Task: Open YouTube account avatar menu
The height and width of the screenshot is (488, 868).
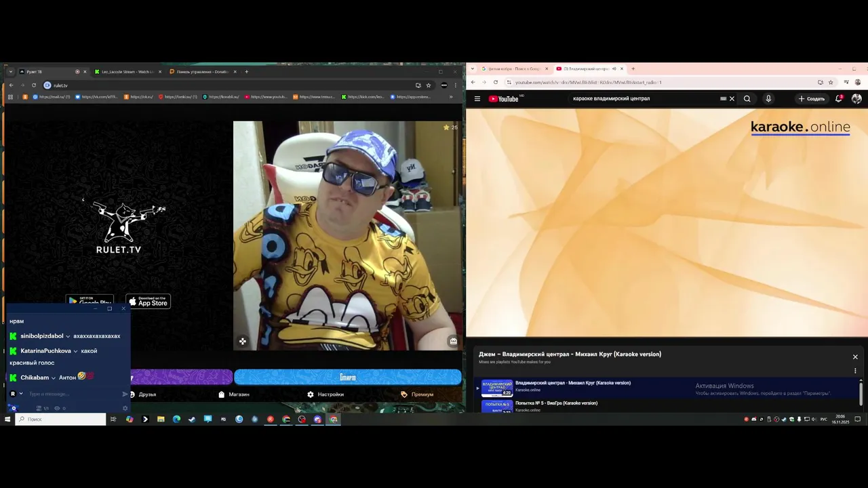Action: (856, 99)
